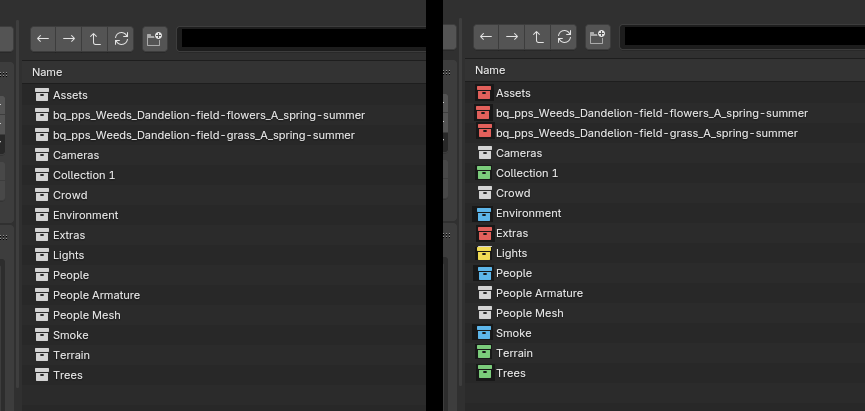Click red icon of Dandelion-field-flowers collection in right list
The image size is (865, 411).
tap(483, 113)
